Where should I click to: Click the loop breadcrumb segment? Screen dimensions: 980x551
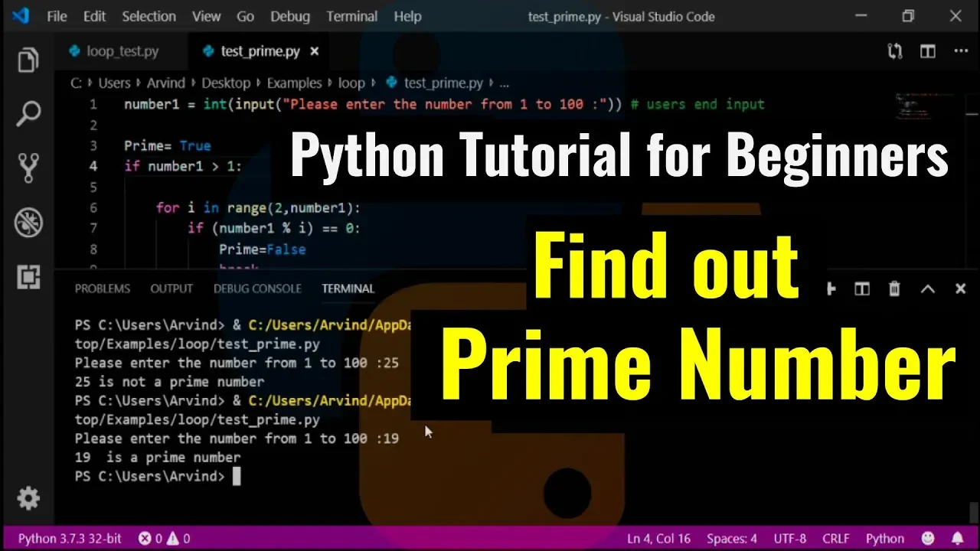click(x=351, y=83)
